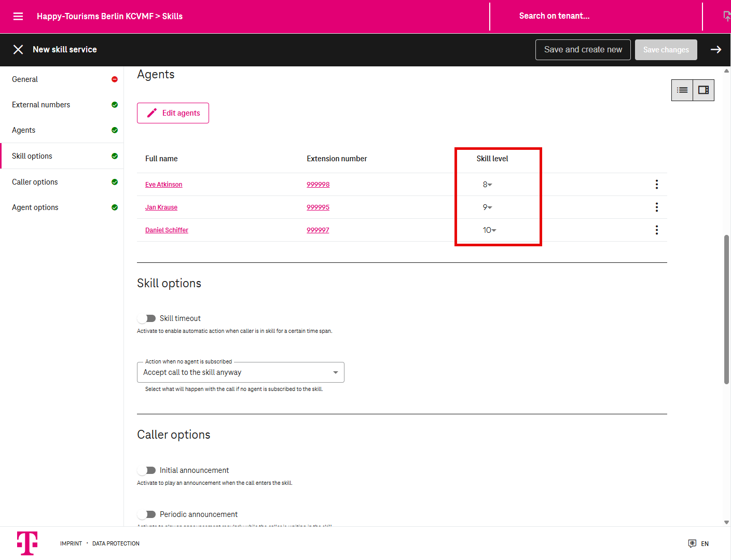Click the forward arrow next to Save changes
The height and width of the screenshot is (560, 731).
point(715,50)
